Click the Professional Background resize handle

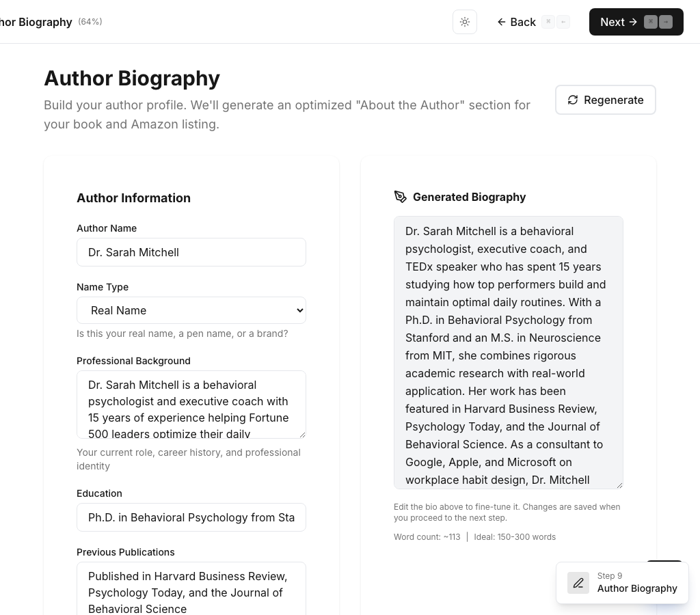pyautogui.click(x=301, y=434)
